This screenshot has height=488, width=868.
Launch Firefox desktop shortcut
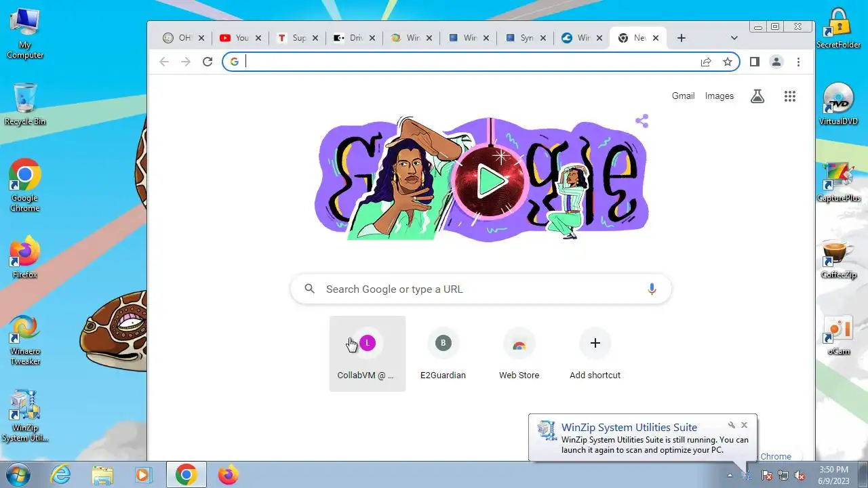25,258
